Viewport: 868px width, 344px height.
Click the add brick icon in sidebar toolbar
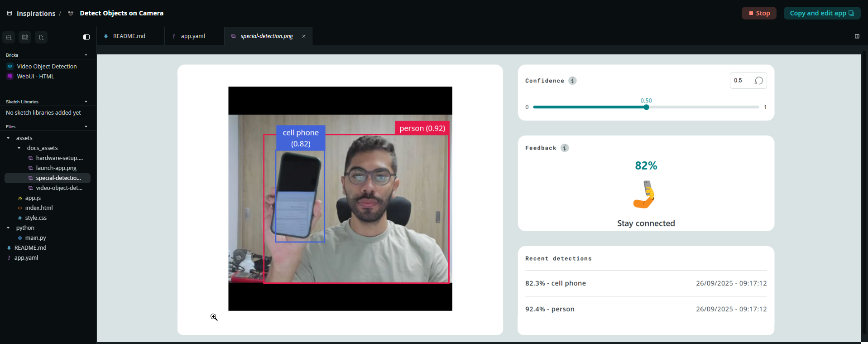pos(9,37)
